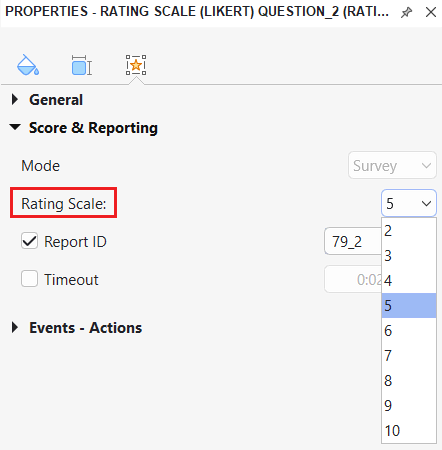The image size is (442, 450).
Task: Choose 7 in rating scale list
Action: point(409,356)
